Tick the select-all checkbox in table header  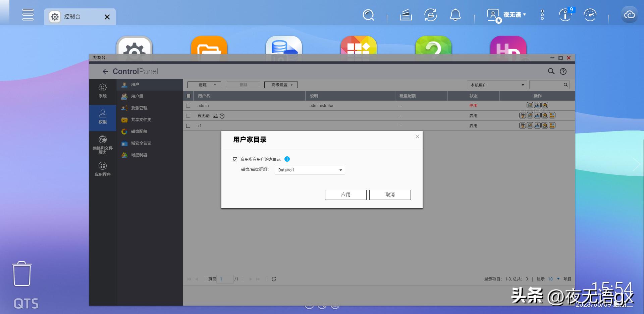(x=189, y=96)
